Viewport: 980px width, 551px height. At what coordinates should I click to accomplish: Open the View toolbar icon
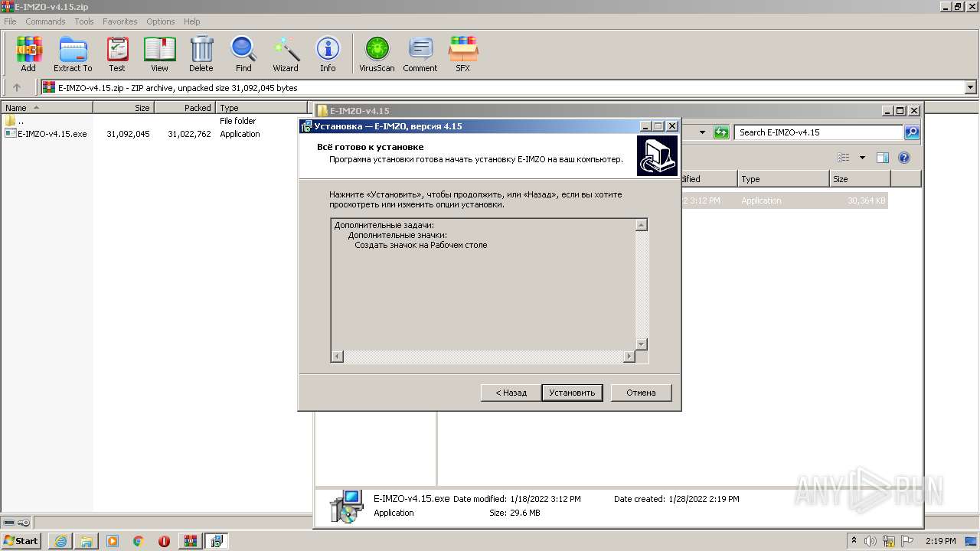[159, 50]
